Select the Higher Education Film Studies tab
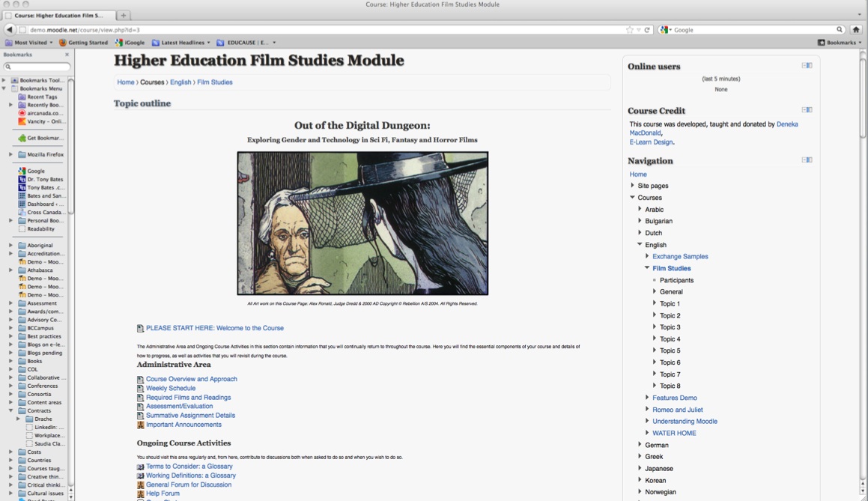 (x=58, y=16)
